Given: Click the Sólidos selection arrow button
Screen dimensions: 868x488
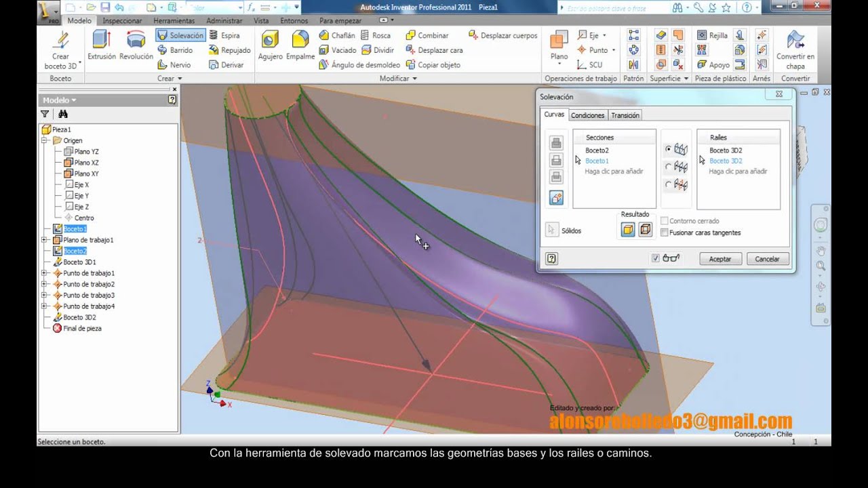Looking at the screenshot, I should [552, 230].
